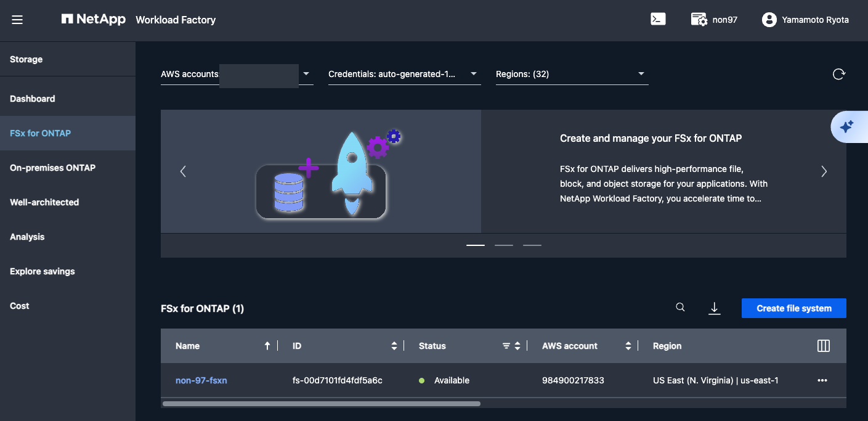Screen dimensions: 868x421
Task: Click the table horizontal scrollbar
Action: pos(321,404)
